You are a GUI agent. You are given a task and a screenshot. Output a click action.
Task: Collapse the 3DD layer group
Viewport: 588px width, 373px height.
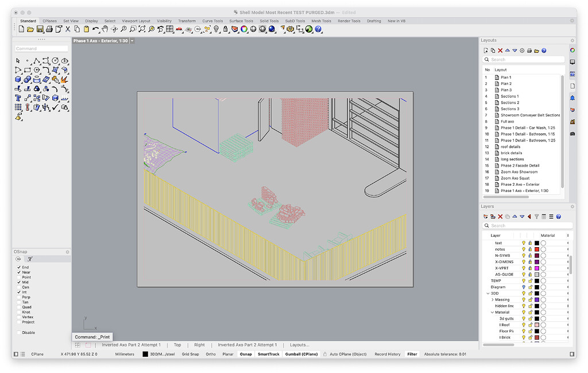[488, 293]
